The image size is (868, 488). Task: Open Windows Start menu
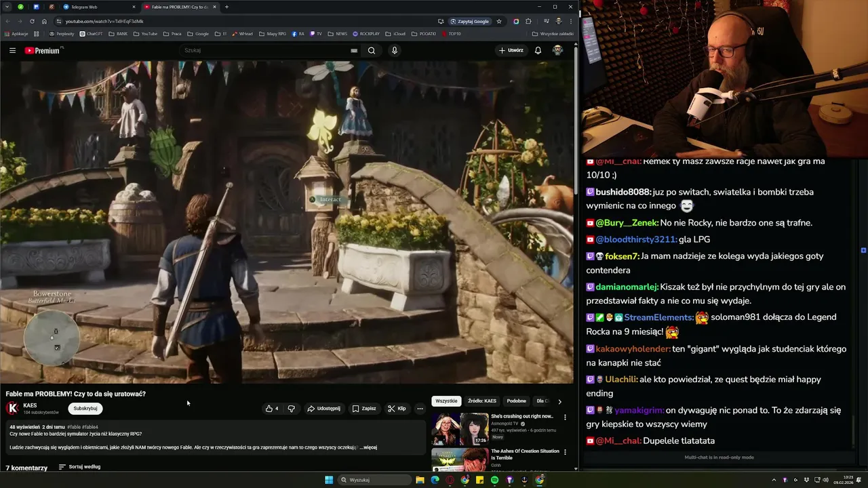coord(329,480)
